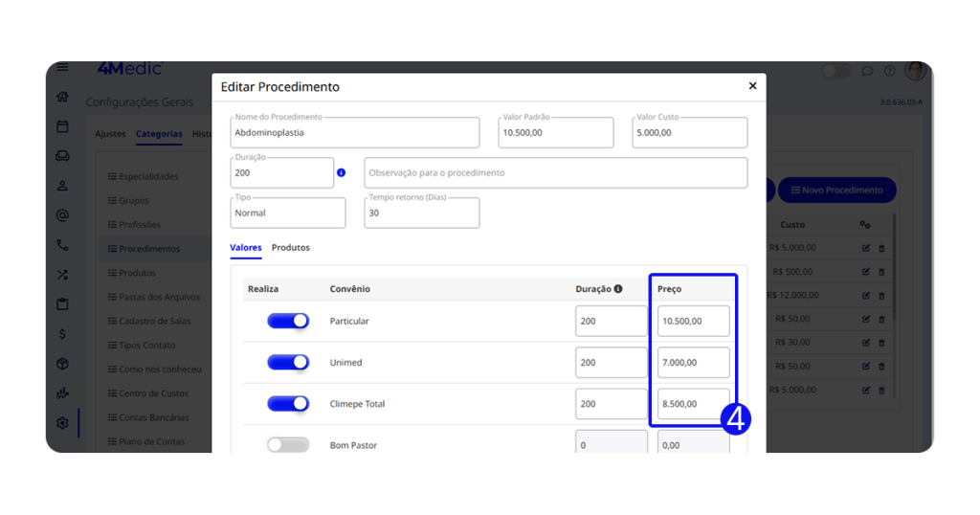Click the settings gear icon in the sidebar
The image size is (980, 515).
coord(62,423)
